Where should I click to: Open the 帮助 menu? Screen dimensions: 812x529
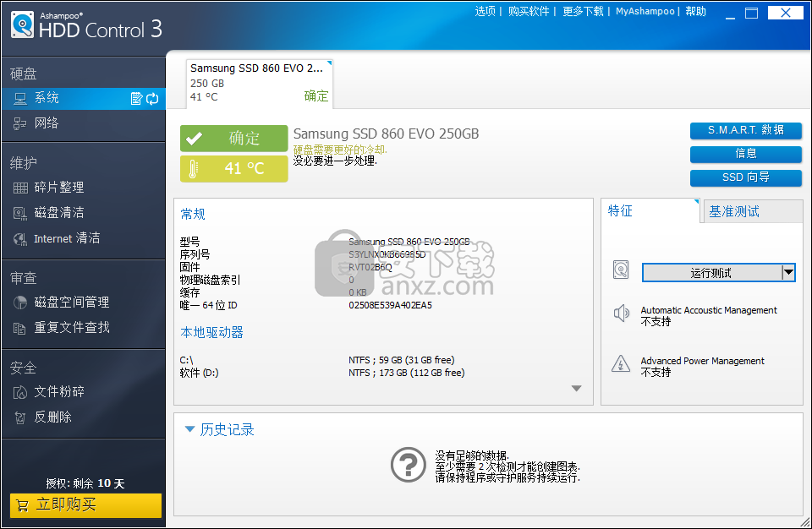click(x=695, y=11)
